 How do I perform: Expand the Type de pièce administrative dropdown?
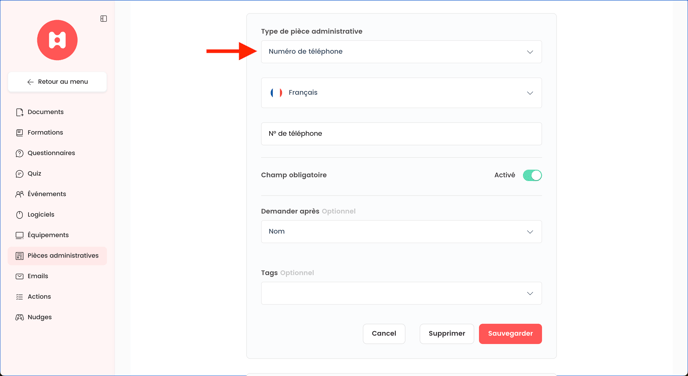tap(401, 52)
